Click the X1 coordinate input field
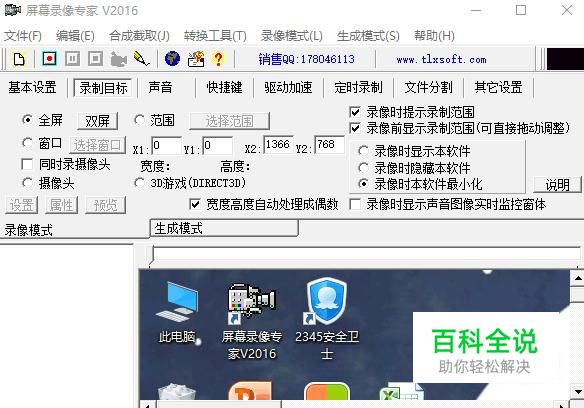The height and width of the screenshot is (408, 584). pyautogui.click(x=166, y=145)
